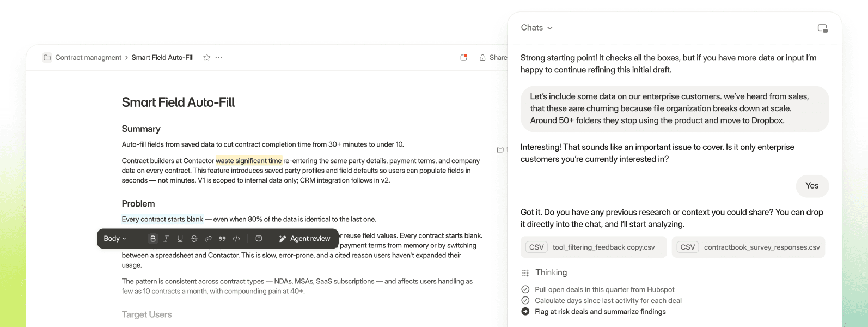This screenshot has width=868, height=327.
Task: Format selection as inline code
Action: pyautogui.click(x=236, y=239)
